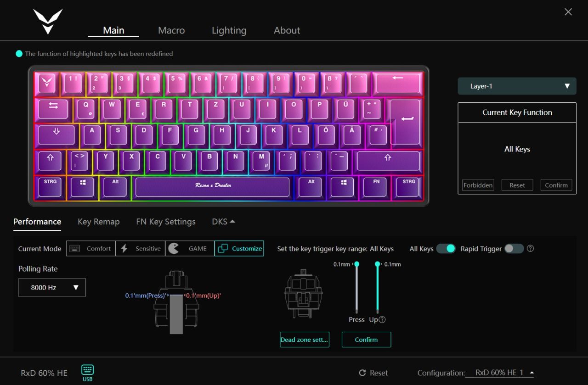Select the Comfort mode keyboard icon
The image size is (588, 385).
pyautogui.click(x=74, y=249)
